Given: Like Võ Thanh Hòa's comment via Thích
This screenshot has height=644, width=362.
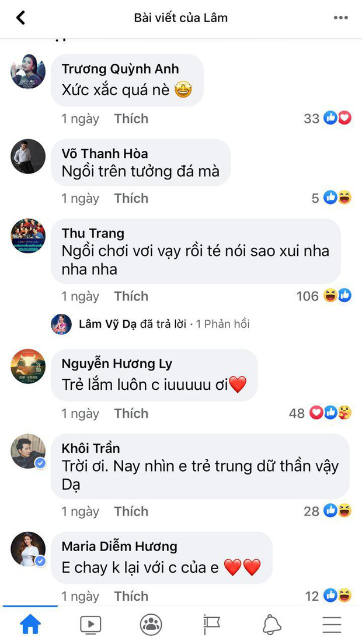Looking at the screenshot, I should pos(131,198).
